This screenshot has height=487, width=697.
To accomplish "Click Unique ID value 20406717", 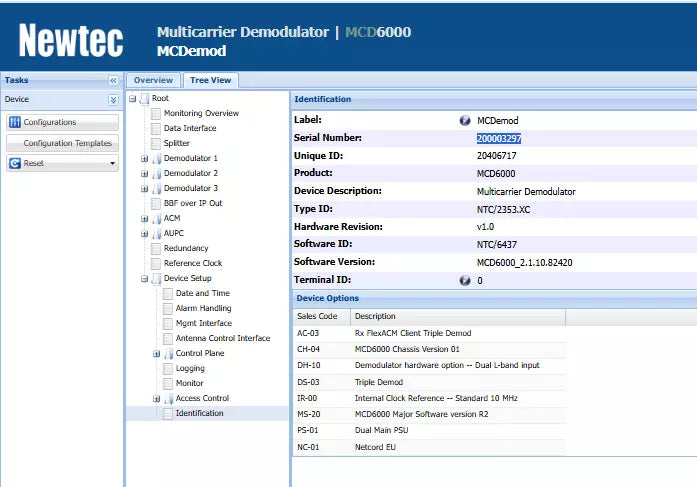I will pyautogui.click(x=497, y=156).
